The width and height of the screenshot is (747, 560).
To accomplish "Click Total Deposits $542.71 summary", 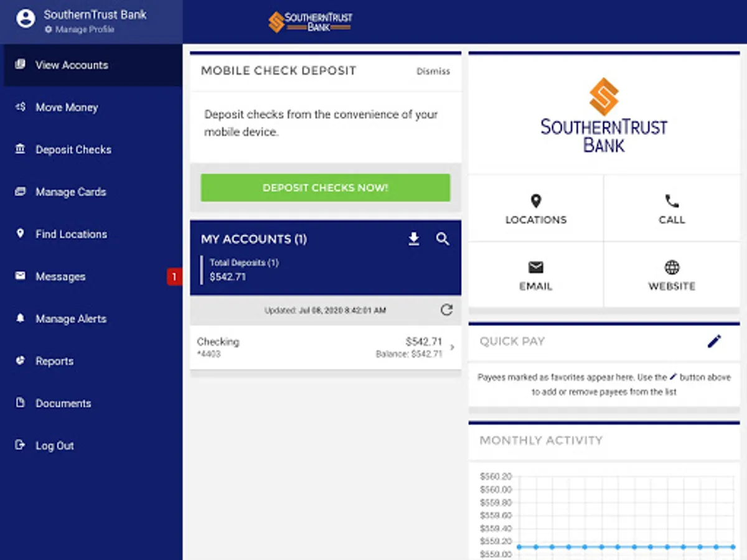I will pyautogui.click(x=244, y=270).
